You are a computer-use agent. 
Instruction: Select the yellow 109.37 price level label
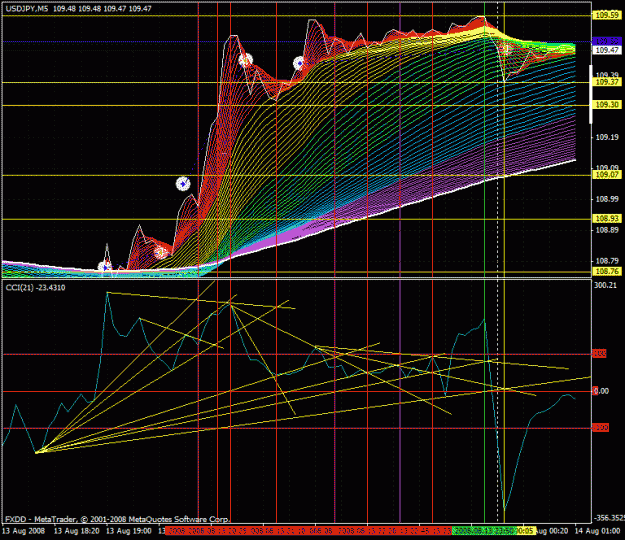coord(607,82)
